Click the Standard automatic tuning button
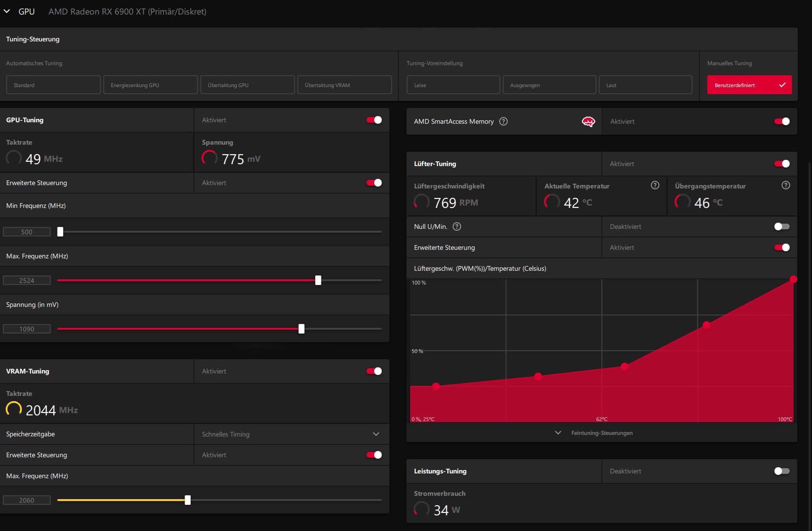 pos(53,85)
